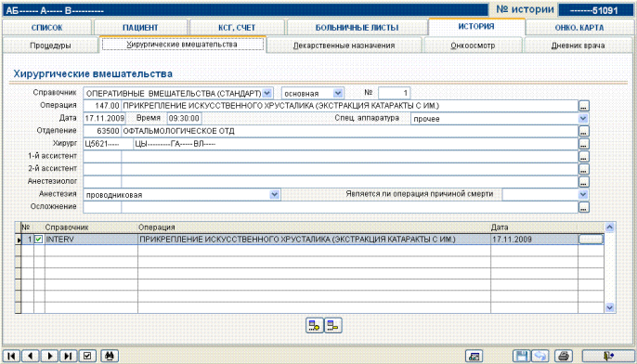Viewport: 637px width, 364px height.
Task: Open lookup for Осложнение field
Action: 584,207
